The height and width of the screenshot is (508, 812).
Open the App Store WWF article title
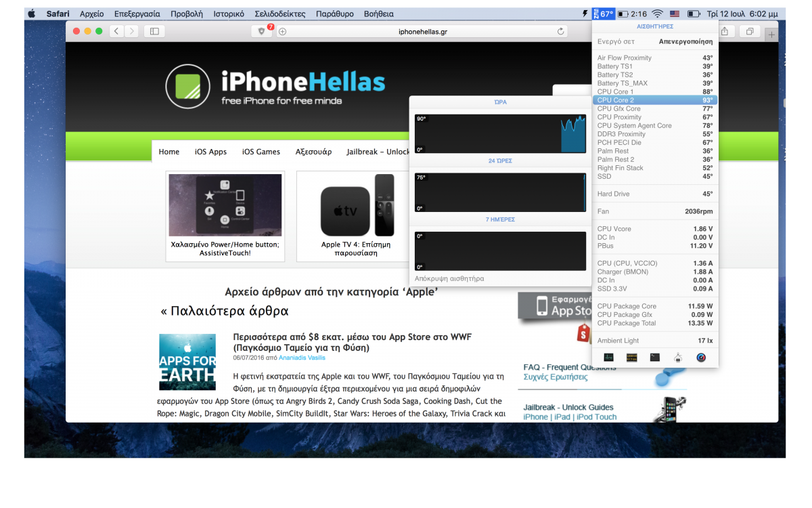(352, 342)
